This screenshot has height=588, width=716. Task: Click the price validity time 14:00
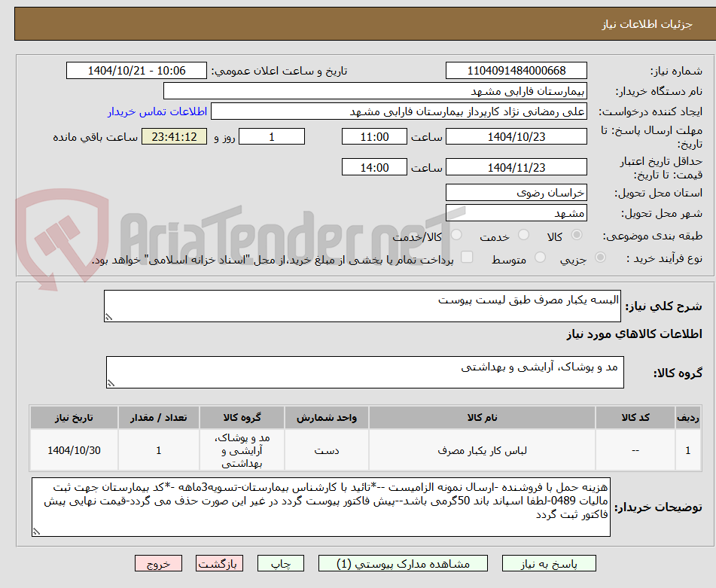tap(374, 167)
